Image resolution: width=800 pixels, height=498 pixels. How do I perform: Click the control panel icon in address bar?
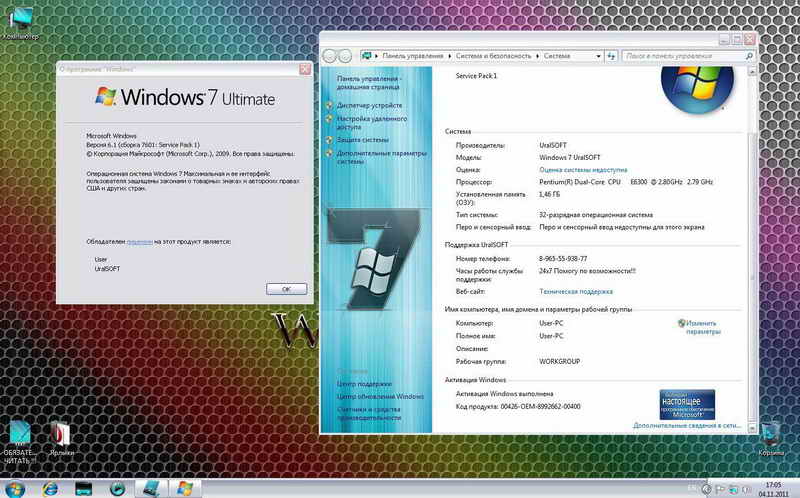(366, 56)
